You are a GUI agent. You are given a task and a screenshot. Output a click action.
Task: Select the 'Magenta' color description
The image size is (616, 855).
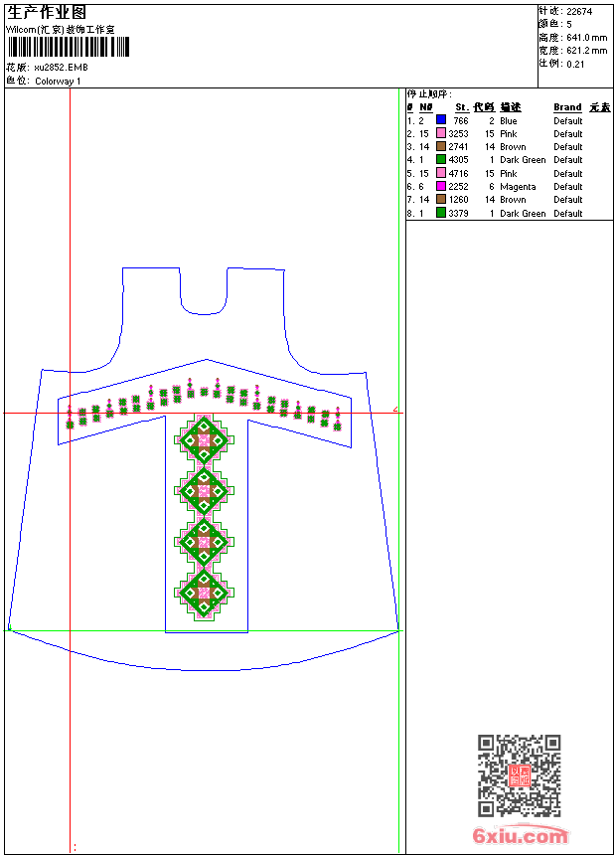coord(518,187)
